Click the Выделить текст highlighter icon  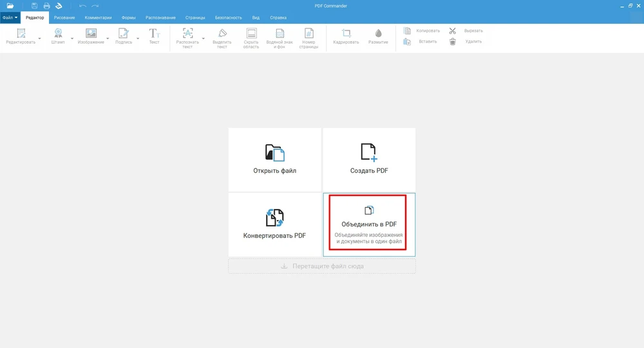click(222, 33)
